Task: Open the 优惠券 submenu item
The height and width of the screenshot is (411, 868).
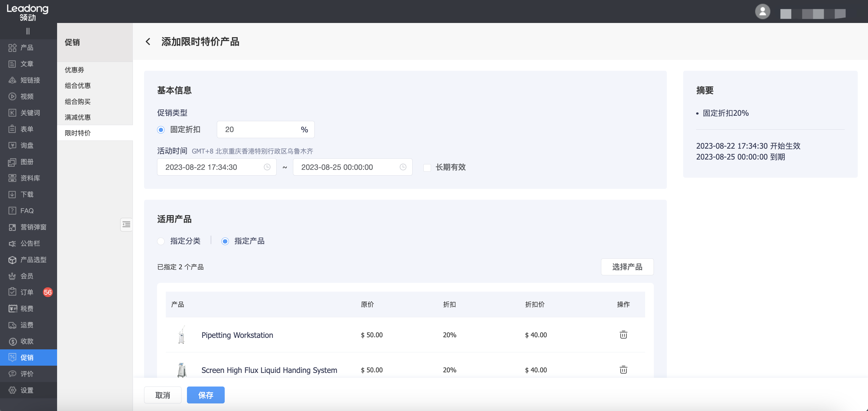Action: (75, 70)
